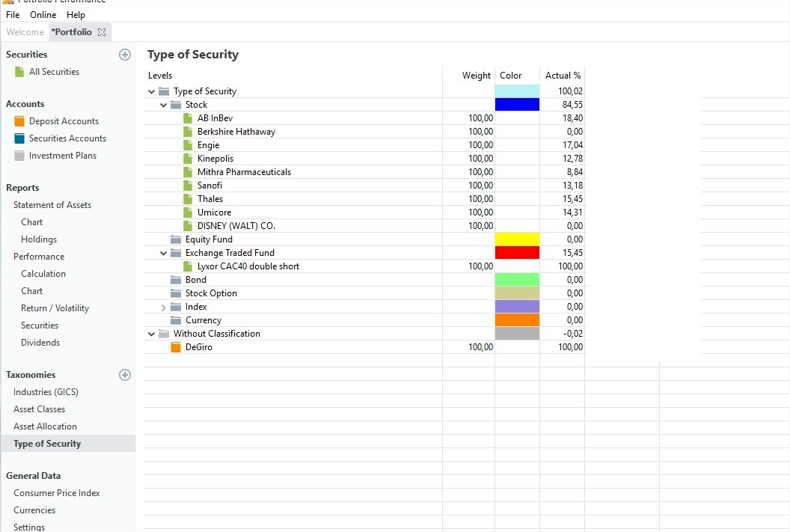This screenshot has width=790, height=532.
Task: Open Asset Classes taxonomy
Action: tap(40, 409)
